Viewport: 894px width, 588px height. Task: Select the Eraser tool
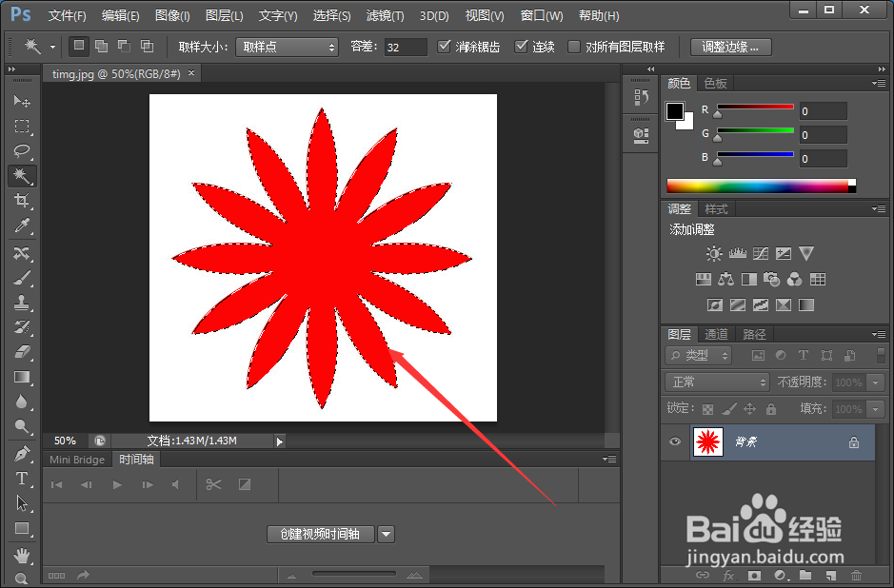pyautogui.click(x=22, y=352)
